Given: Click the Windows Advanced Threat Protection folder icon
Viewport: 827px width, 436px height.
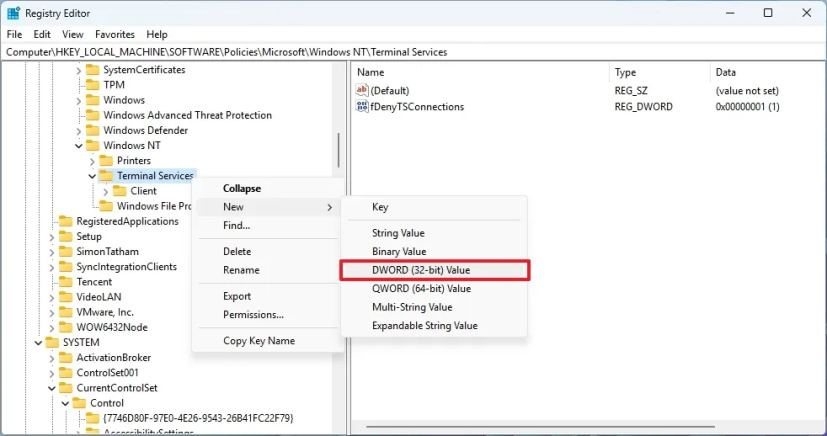Looking at the screenshot, I should (x=93, y=115).
